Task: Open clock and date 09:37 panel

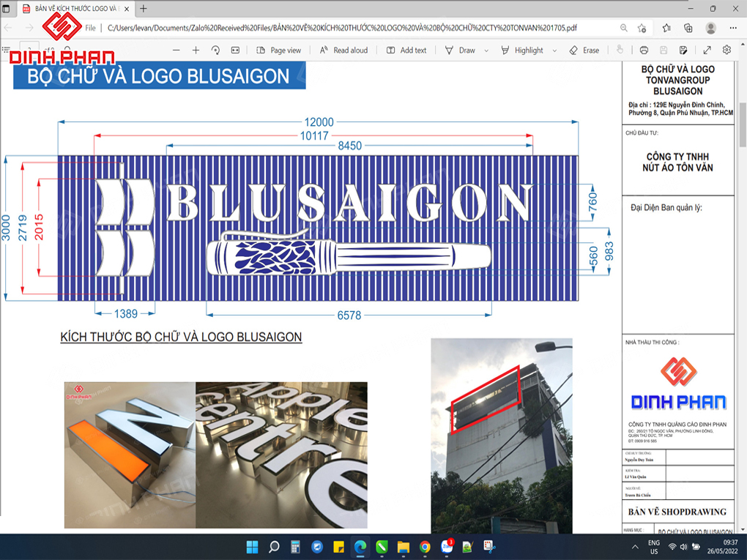Action: 723,547
